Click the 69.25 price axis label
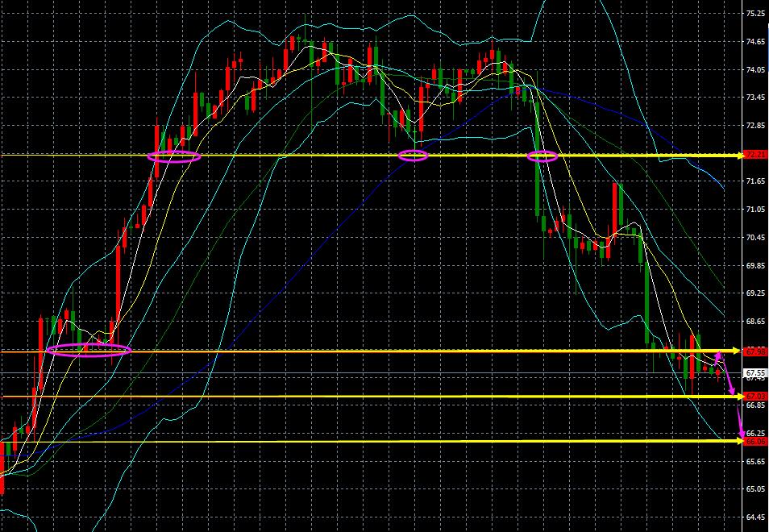Screen dimensions: 769x532 pyautogui.click(x=755, y=293)
